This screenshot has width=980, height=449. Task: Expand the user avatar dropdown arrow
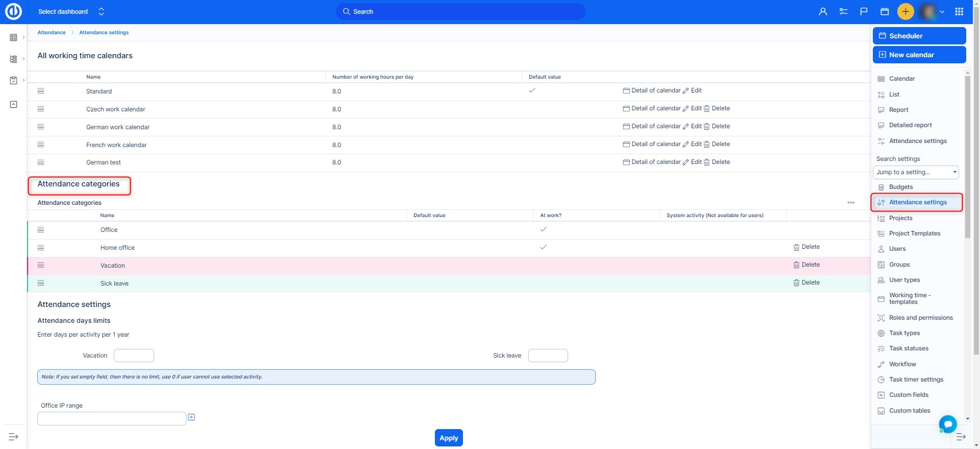[942, 11]
